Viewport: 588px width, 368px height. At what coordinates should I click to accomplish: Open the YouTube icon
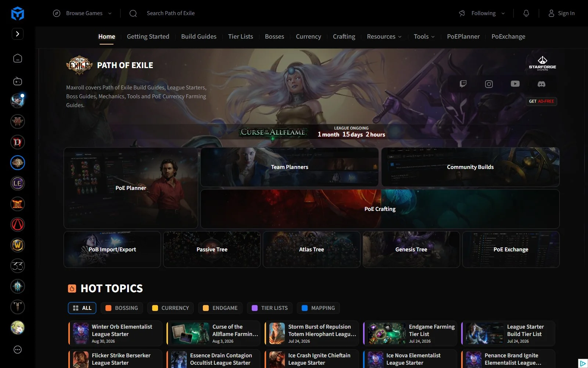[x=515, y=84]
